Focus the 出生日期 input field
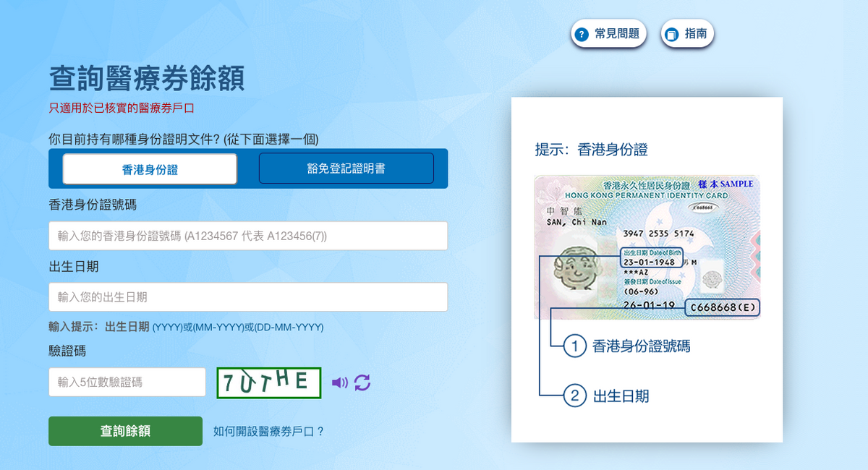The image size is (868, 470). [248, 297]
